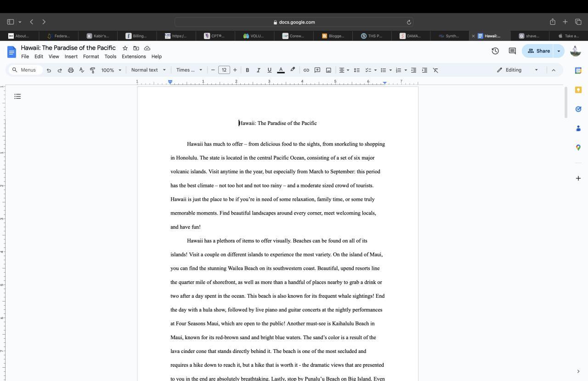Open line and paragraph spacing
The width and height of the screenshot is (588, 381).
356,70
